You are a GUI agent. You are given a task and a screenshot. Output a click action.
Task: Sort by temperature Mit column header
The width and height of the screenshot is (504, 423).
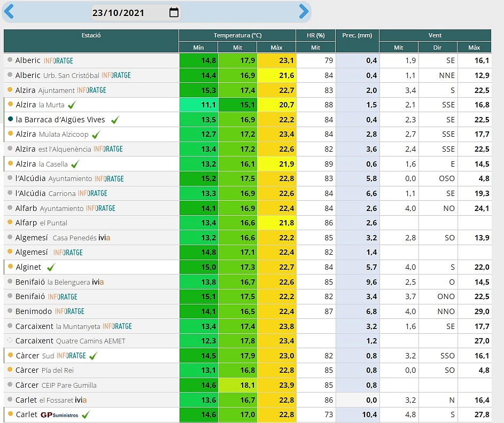pyautogui.click(x=237, y=47)
